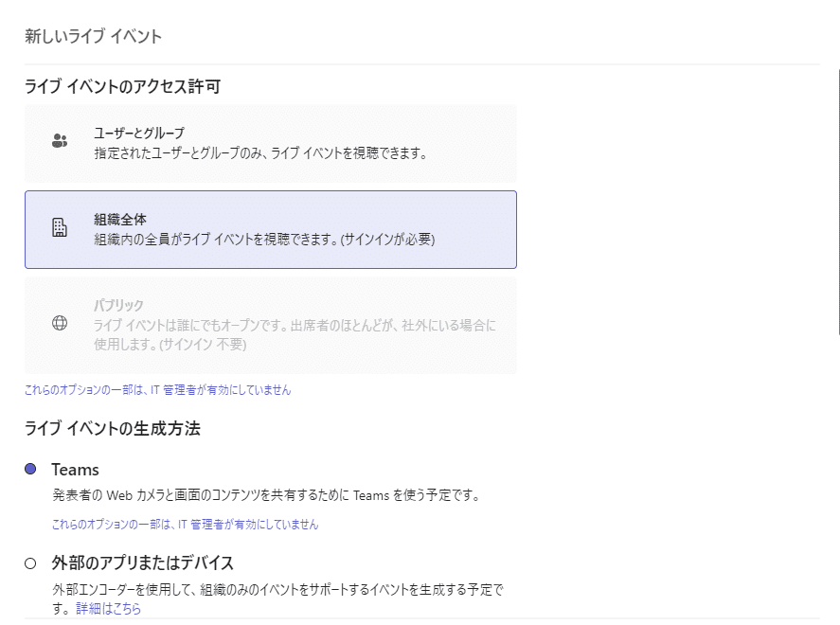Select the ユーザーとグループ access option card
Viewport: 840px width, 625px height.
(x=271, y=144)
